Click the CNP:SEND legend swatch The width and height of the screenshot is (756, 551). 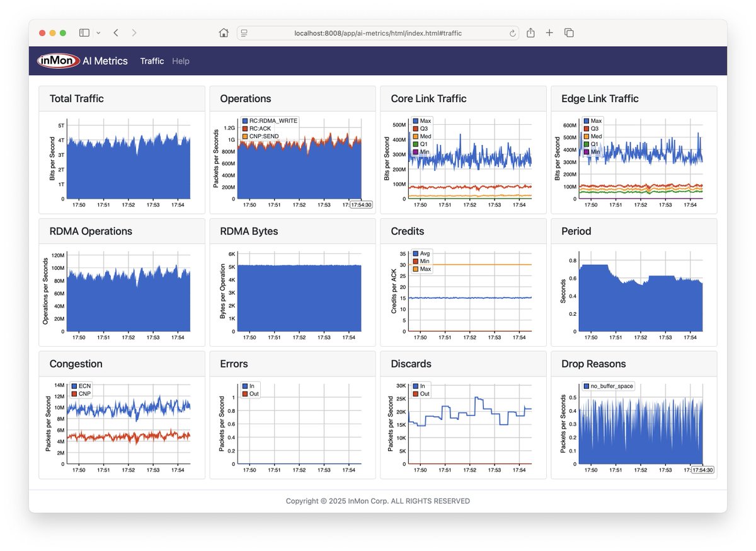[x=245, y=136]
